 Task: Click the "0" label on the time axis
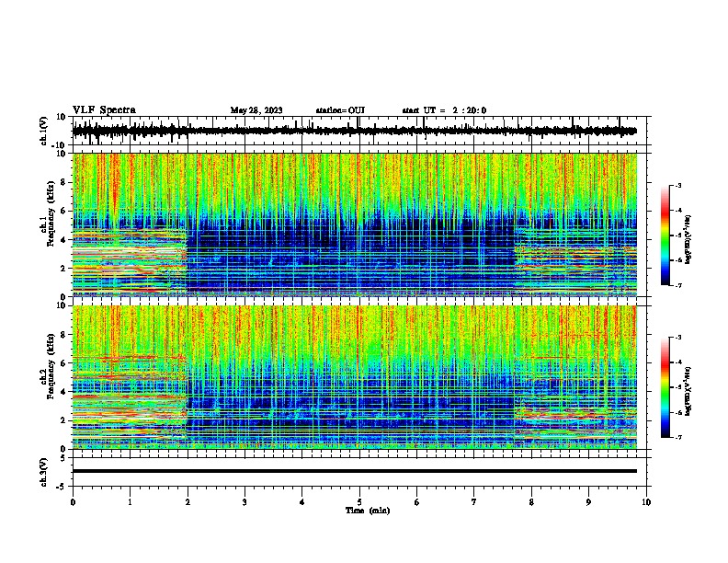click(x=73, y=502)
